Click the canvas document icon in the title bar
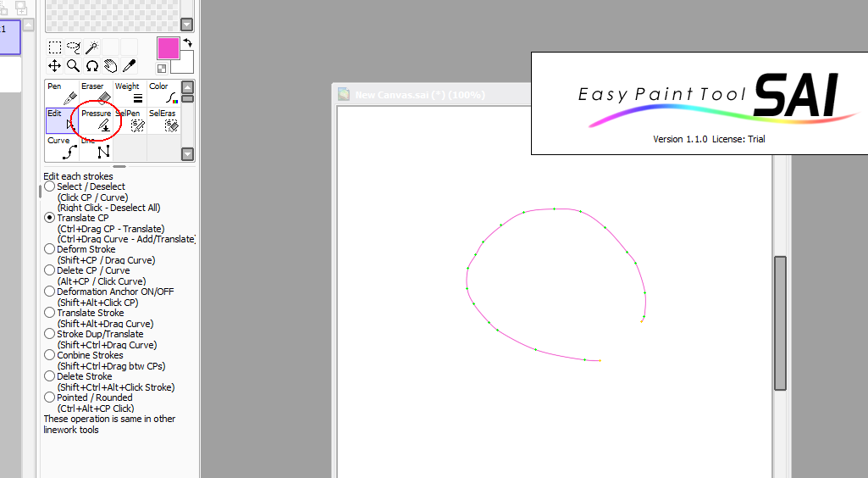The width and height of the screenshot is (868, 478). click(x=344, y=95)
